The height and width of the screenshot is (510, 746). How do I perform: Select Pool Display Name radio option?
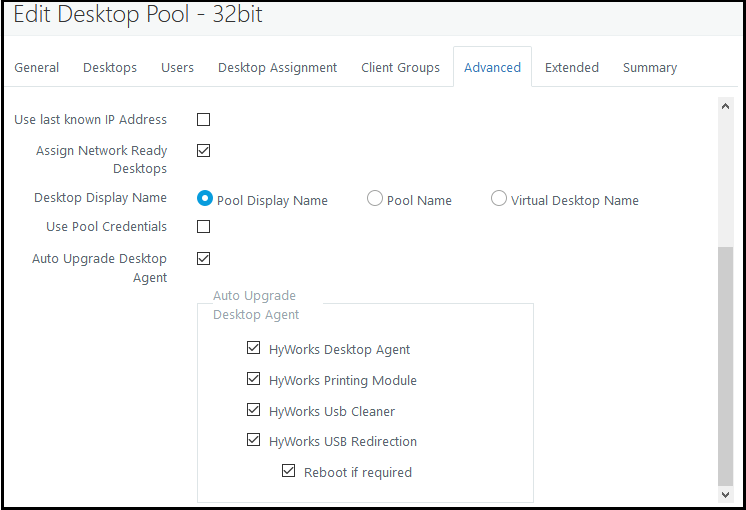coord(206,199)
